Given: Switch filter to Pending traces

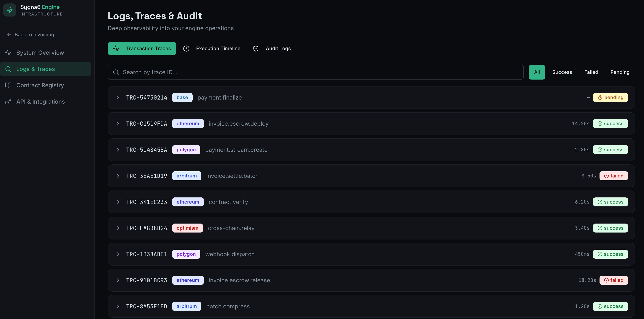Looking at the screenshot, I should pyautogui.click(x=620, y=72).
